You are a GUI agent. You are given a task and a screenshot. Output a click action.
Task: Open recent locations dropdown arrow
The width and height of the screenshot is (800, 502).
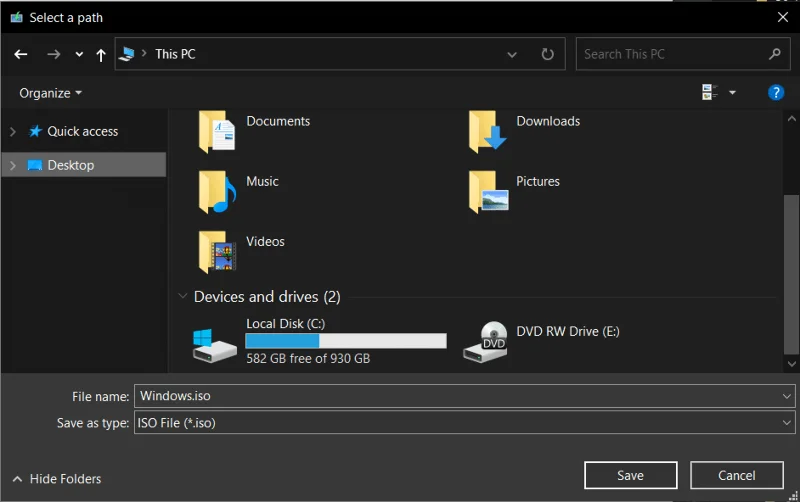click(79, 54)
